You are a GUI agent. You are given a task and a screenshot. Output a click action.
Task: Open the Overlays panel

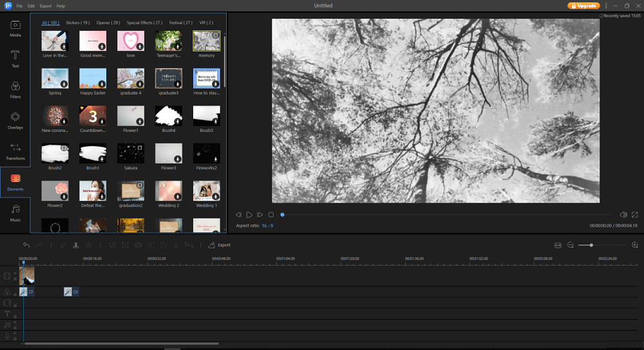(15, 120)
